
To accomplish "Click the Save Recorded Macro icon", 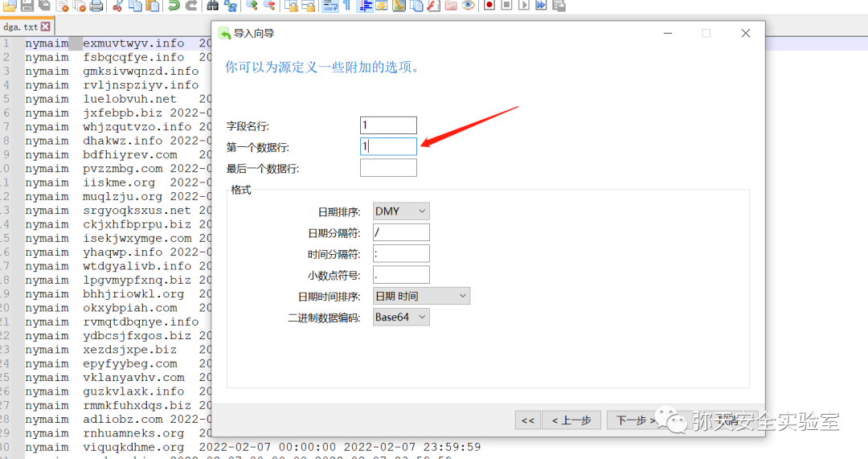I will tap(559, 6).
